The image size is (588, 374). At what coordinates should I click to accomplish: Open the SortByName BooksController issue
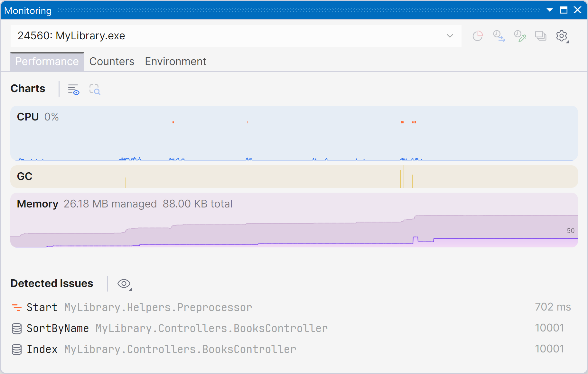click(x=177, y=328)
